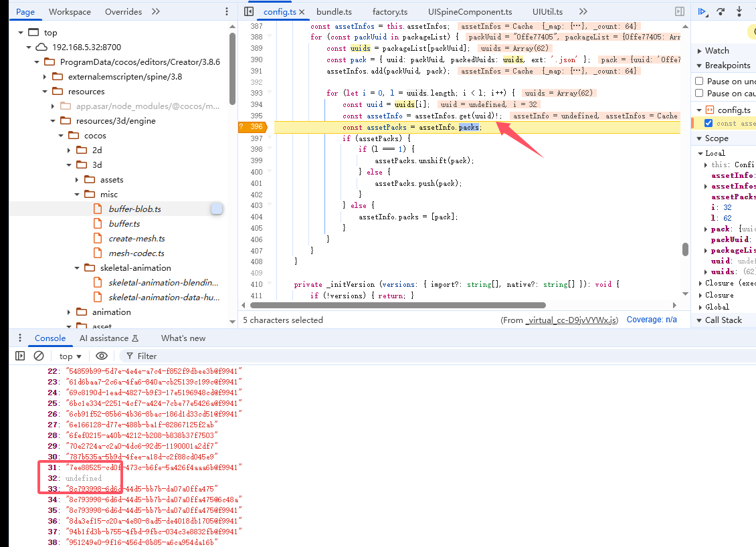Close the config.ts tab

click(302, 12)
